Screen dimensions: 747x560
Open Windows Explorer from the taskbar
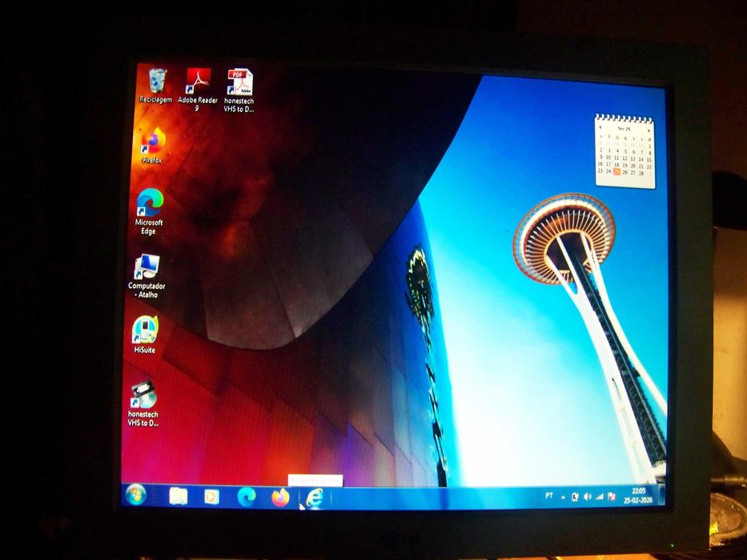(179, 496)
